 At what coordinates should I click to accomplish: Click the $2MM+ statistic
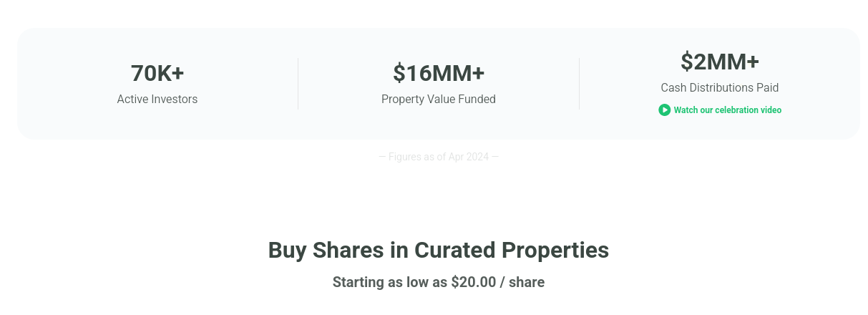click(720, 62)
